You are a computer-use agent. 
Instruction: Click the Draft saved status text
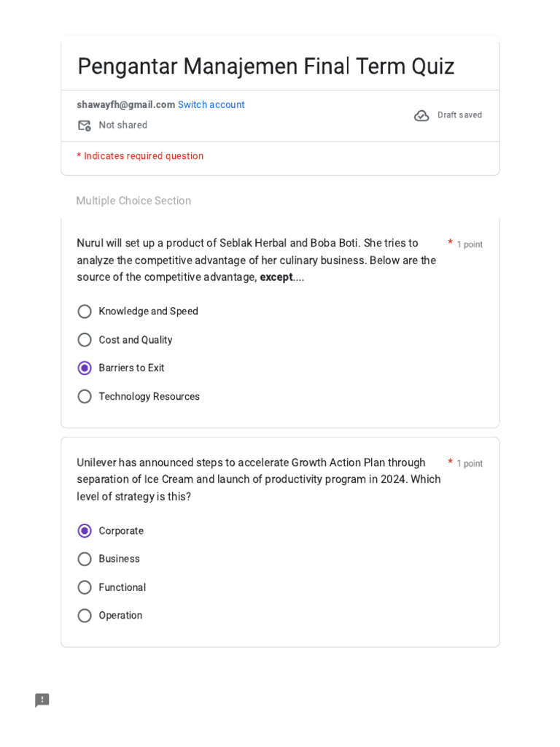click(x=459, y=115)
